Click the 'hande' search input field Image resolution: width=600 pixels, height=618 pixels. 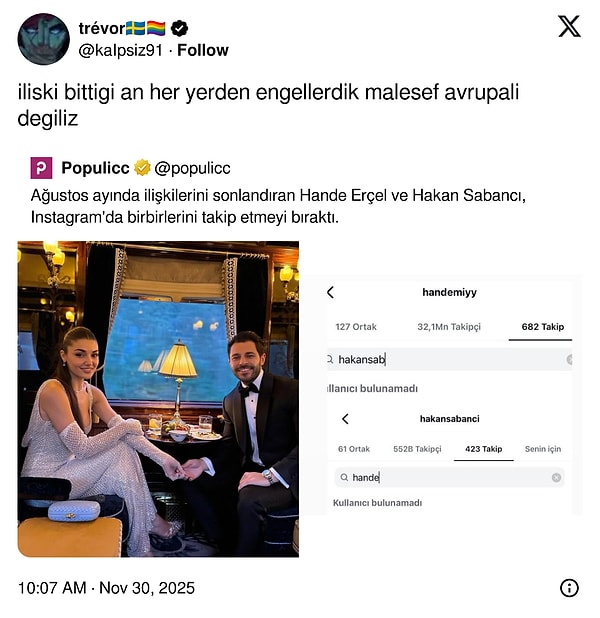[x=449, y=477]
